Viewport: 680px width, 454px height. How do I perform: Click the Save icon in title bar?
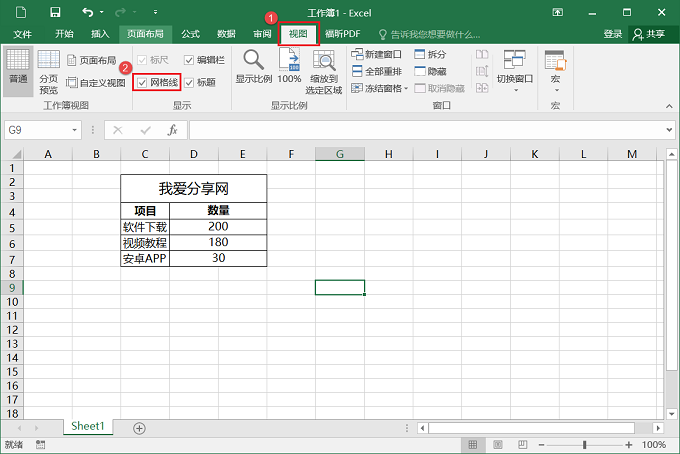pos(54,12)
